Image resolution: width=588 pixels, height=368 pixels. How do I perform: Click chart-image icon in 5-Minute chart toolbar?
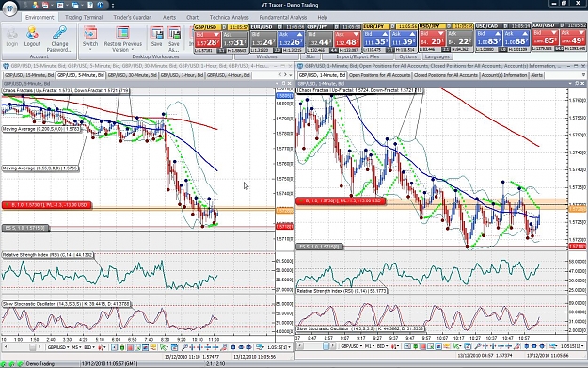pos(146,347)
